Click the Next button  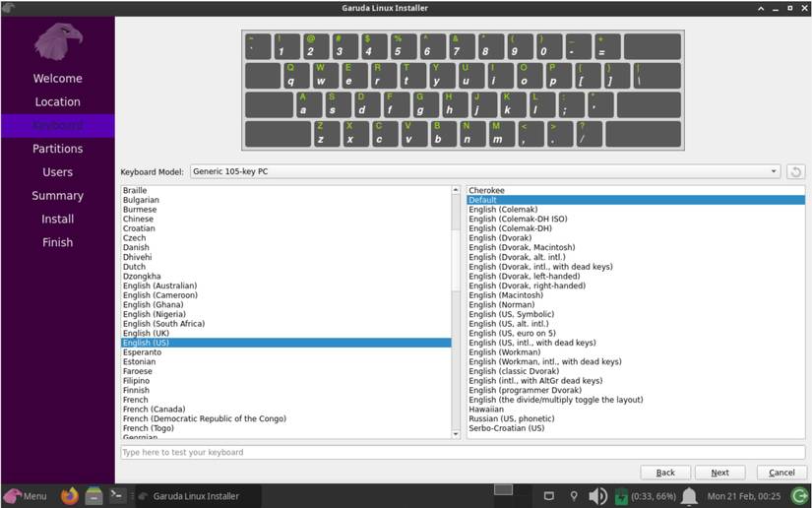point(719,473)
